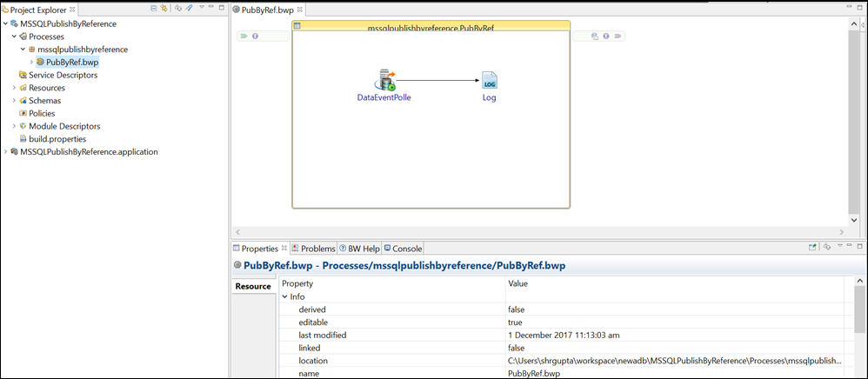Collapse the Info property group
Screen dimensions: 868x379
[284, 296]
